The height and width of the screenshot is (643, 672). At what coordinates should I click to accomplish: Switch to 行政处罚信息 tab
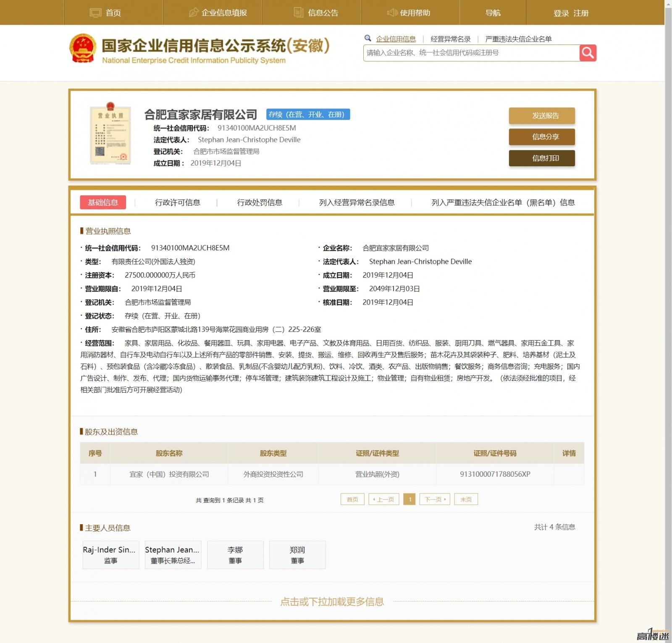click(260, 202)
